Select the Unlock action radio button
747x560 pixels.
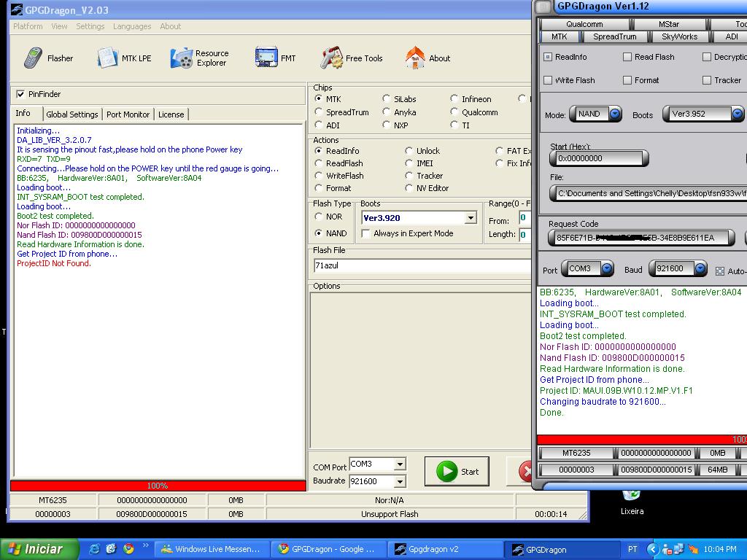point(409,150)
